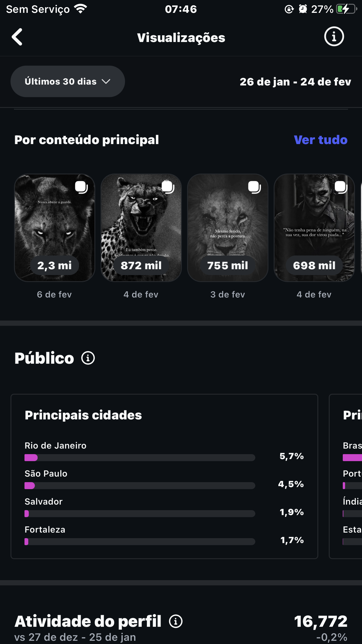Image resolution: width=362 pixels, height=644 pixels.
Task: Tap the 16,772 profile activity count
Action: click(x=321, y=621)
